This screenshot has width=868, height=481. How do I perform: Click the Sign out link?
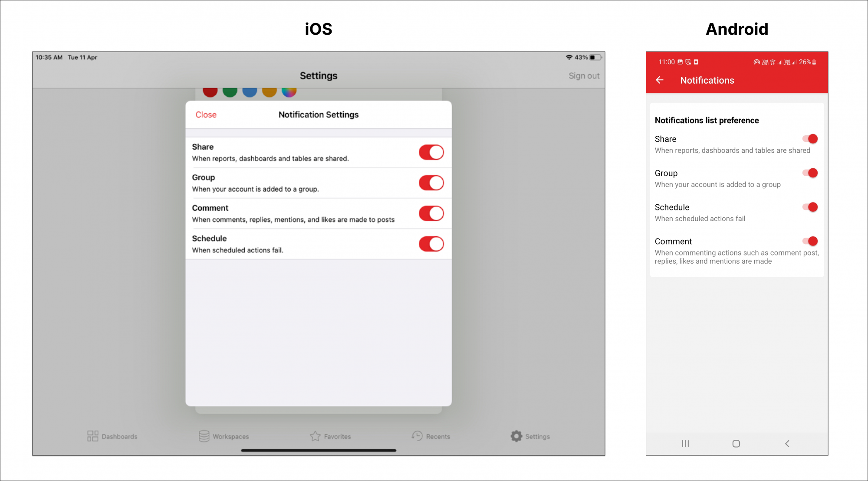[x=584, y=76]
